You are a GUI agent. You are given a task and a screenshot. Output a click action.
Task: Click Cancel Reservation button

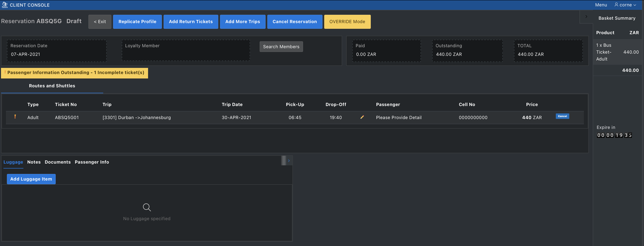[x=294, y=22]
